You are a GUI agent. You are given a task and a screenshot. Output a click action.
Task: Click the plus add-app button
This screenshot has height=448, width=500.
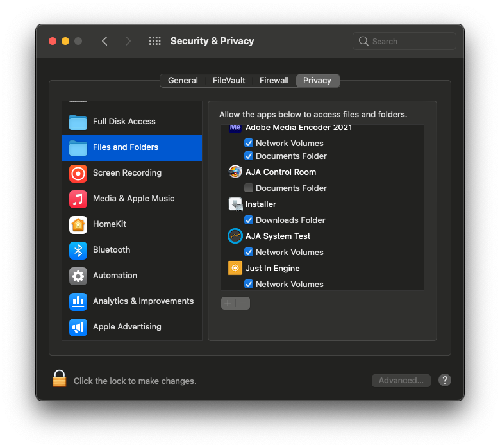(x=228, y=303)
